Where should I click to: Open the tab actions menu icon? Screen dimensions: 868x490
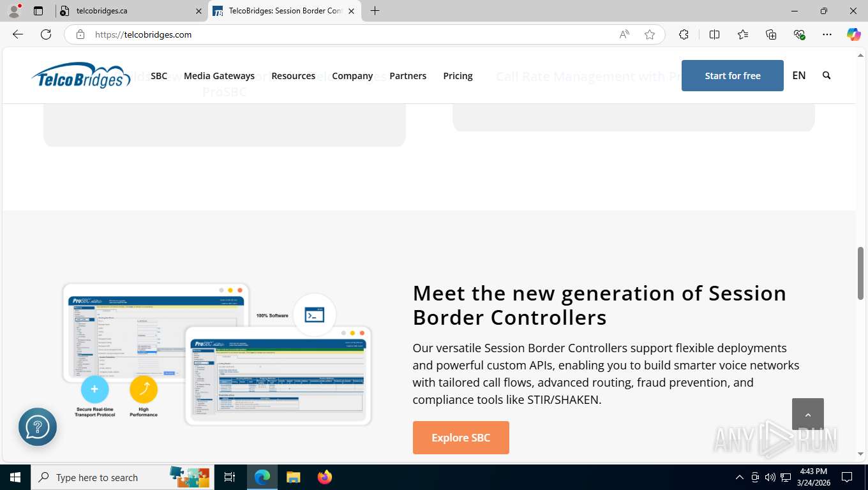(38, 11)
